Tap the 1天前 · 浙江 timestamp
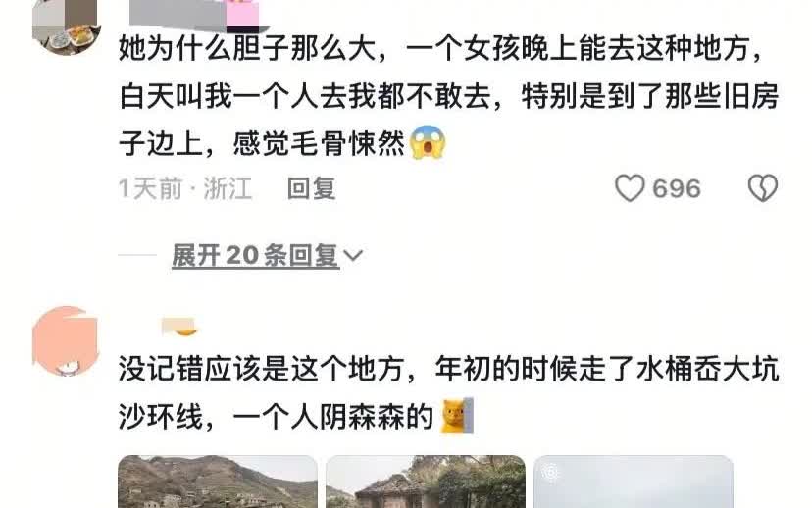Viewport: 812px width, 508px height. click(185, 188)
